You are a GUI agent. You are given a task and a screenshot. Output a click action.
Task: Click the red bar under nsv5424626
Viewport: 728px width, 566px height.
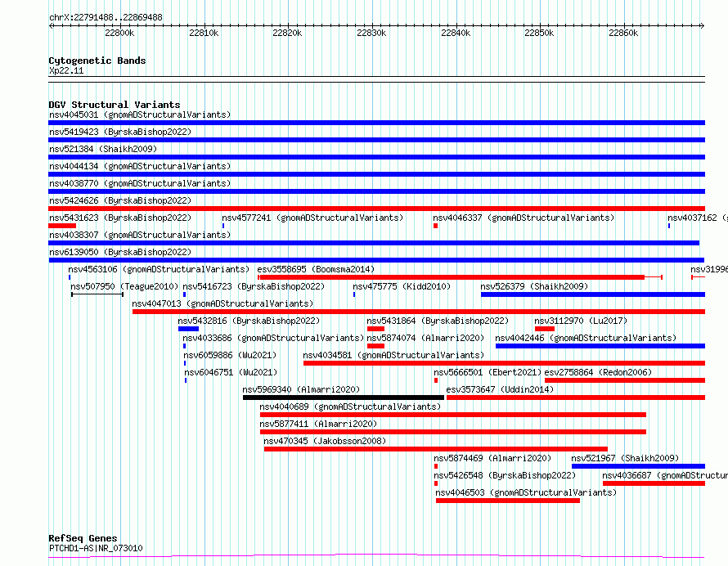[376, 209]
